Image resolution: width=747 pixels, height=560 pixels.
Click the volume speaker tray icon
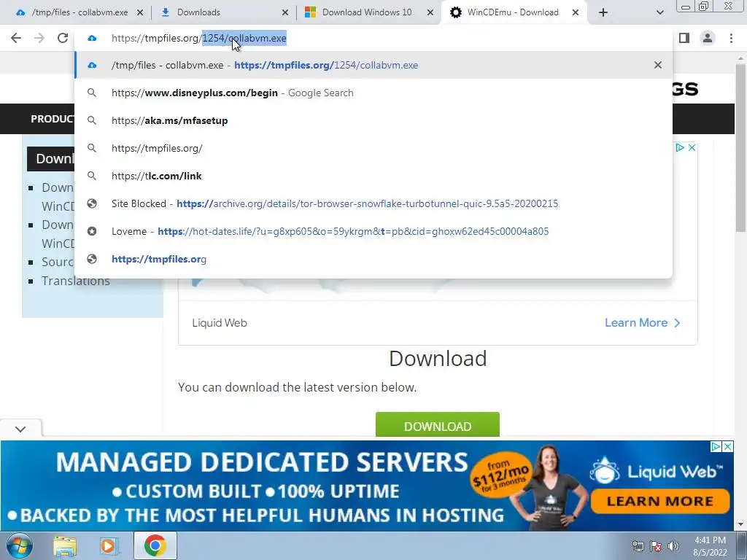673,546
